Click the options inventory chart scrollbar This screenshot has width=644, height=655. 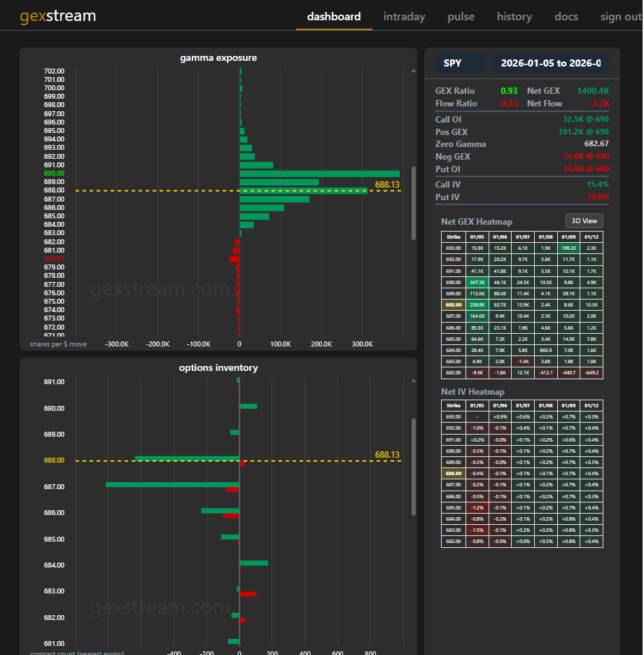[x=413, y=467]
